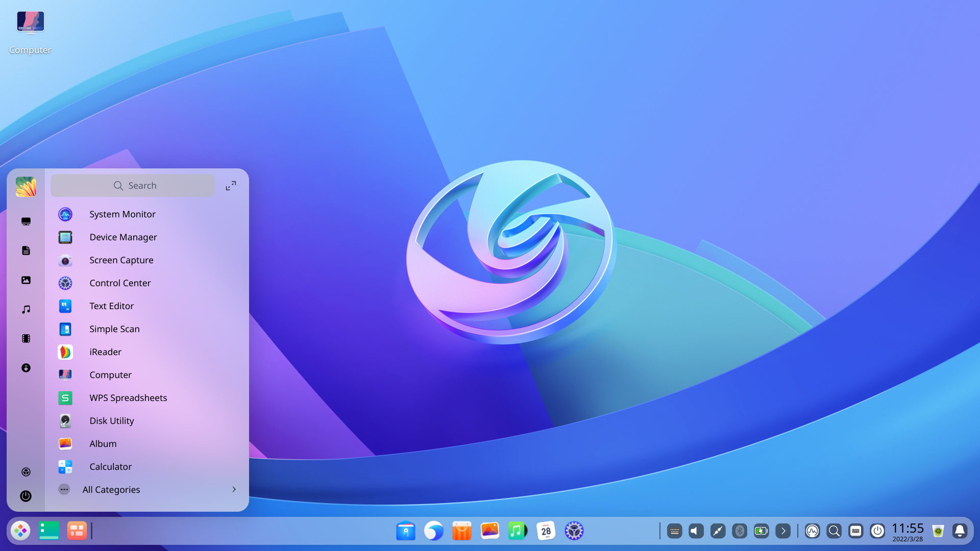
Task: Click the launcher Search field
Action: [x=133, y=186]
